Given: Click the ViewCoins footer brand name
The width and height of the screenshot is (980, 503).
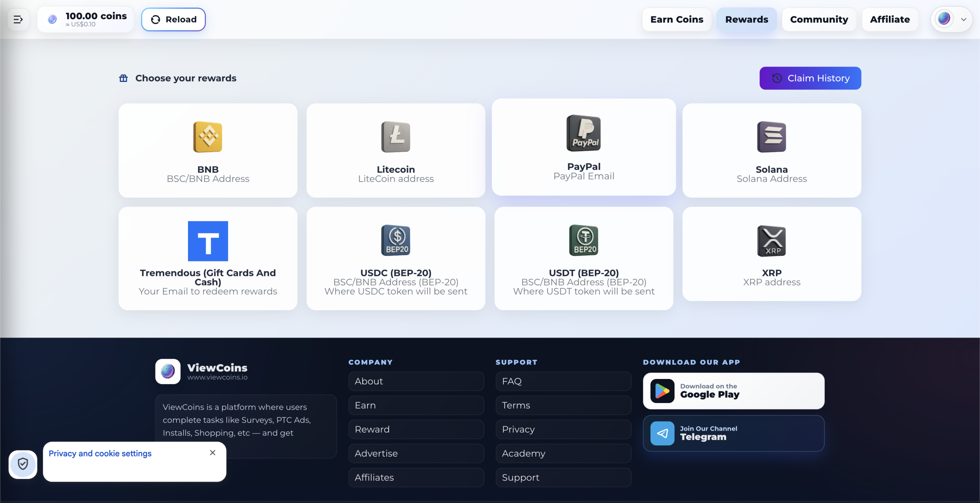Looking at the screenshot, I should pyautogui.click(x=217, y=367).
